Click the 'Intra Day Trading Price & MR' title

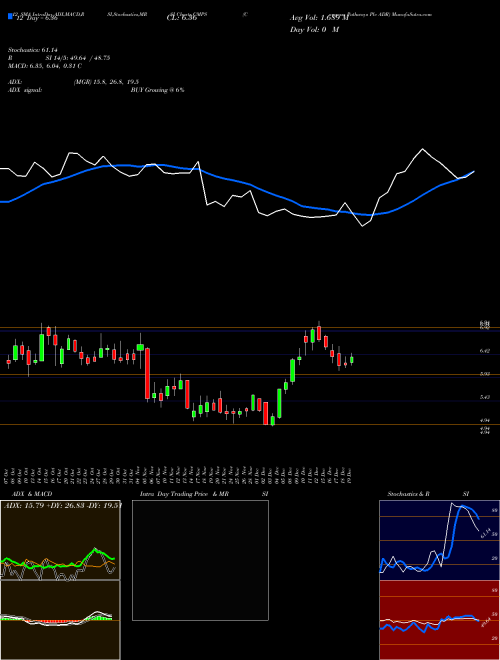(184, 494)
